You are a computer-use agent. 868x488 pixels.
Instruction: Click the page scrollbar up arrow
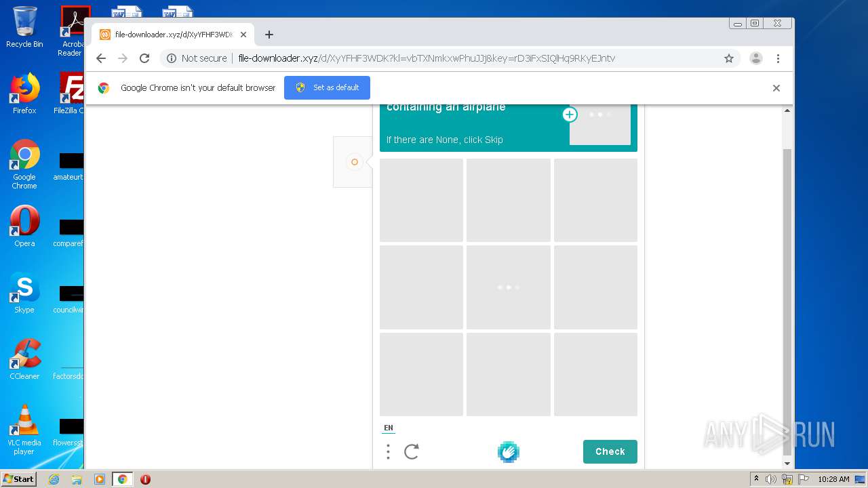click(787, 110)
